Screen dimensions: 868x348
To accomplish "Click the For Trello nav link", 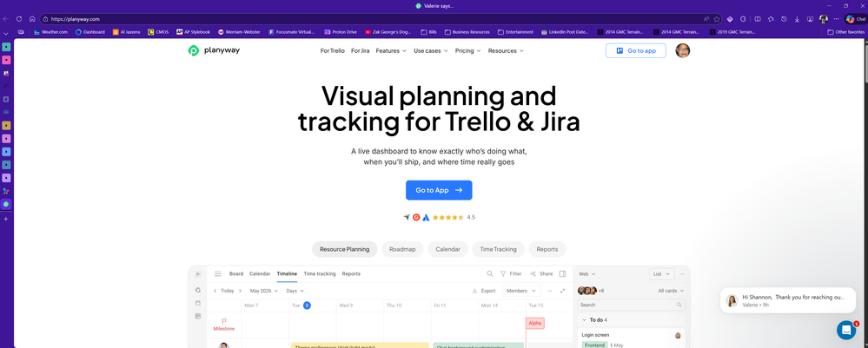I will click(332, 51).
